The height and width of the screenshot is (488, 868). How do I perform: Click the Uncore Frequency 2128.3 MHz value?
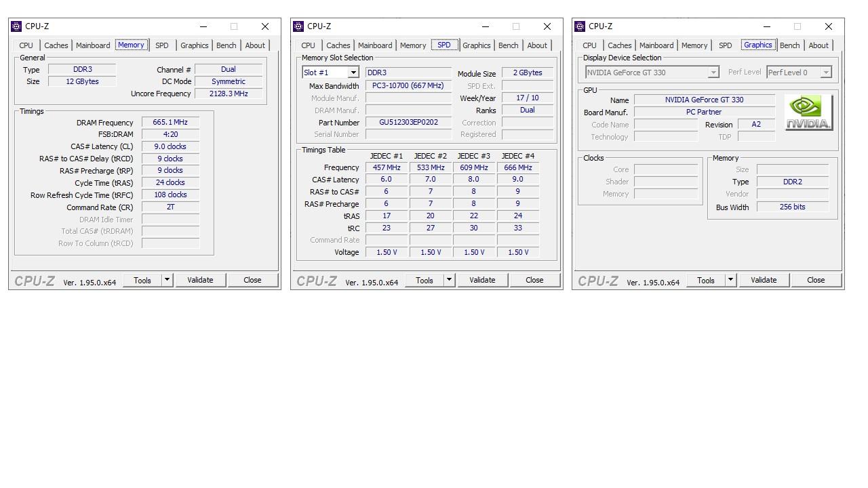coord(229,94)
